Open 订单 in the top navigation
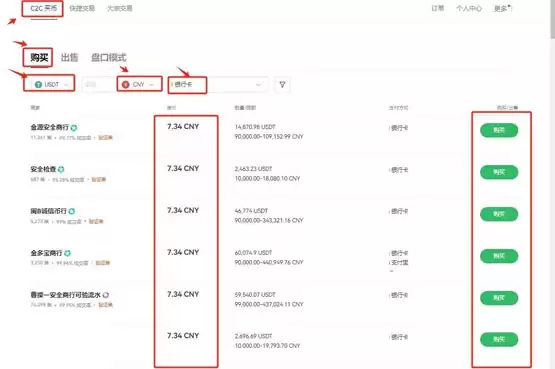The image size is (555, 369). click(437, 8)
